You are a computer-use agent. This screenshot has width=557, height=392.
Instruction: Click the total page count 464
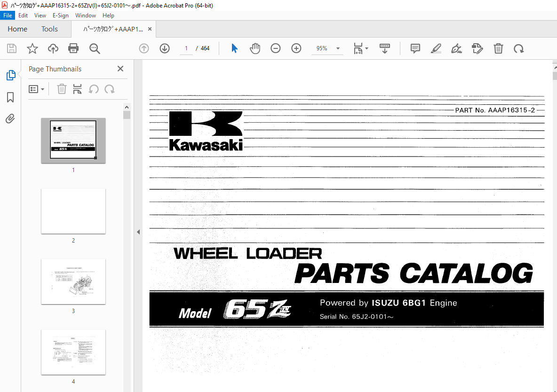click(x=205, y=48)
